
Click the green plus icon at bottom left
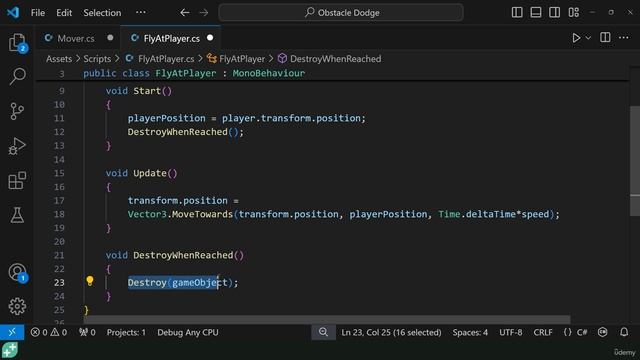point(9,350)
